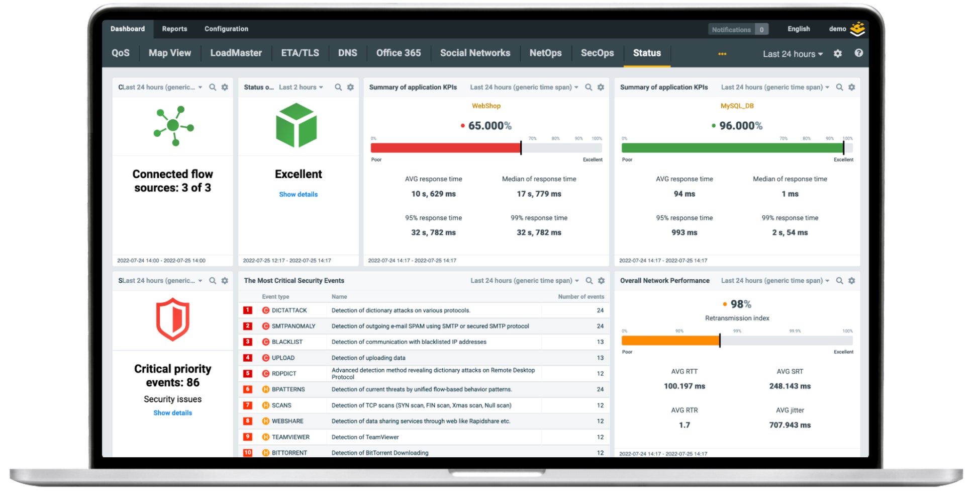
Task: Click the green cube status icon
Action: tap(297, 125)
